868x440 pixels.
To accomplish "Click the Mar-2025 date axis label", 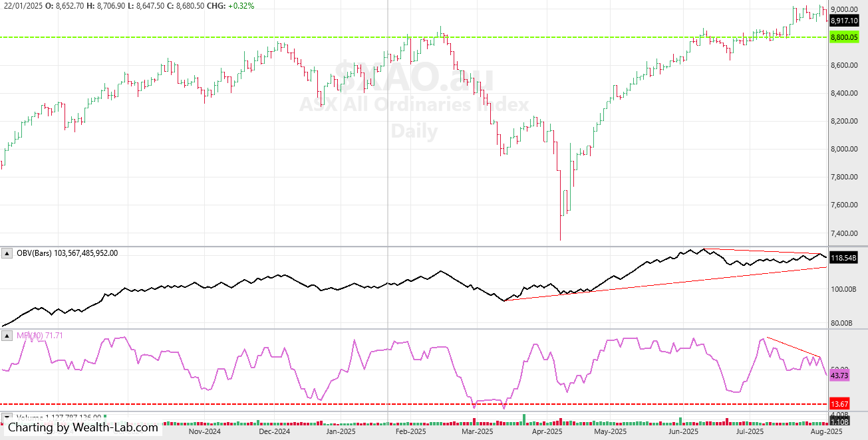I will tap(476, 432).
